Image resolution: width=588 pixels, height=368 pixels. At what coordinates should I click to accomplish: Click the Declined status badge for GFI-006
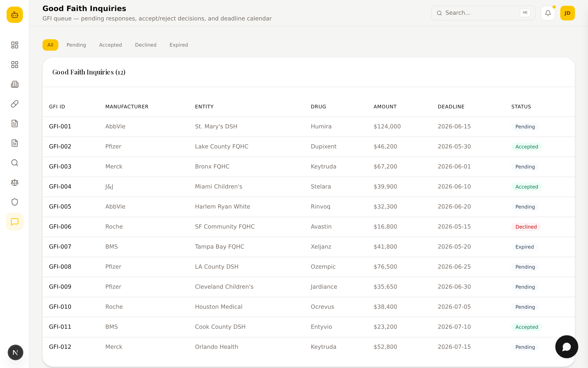coord(526,227)
